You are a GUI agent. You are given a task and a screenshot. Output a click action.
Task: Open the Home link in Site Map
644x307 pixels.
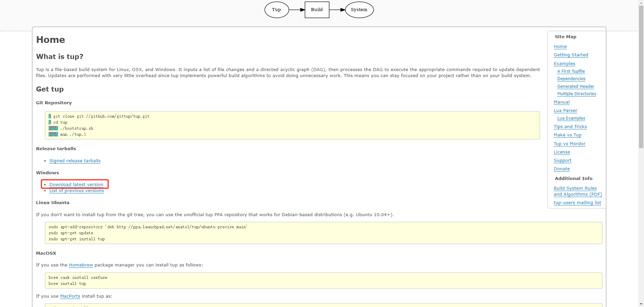[560, 47]
